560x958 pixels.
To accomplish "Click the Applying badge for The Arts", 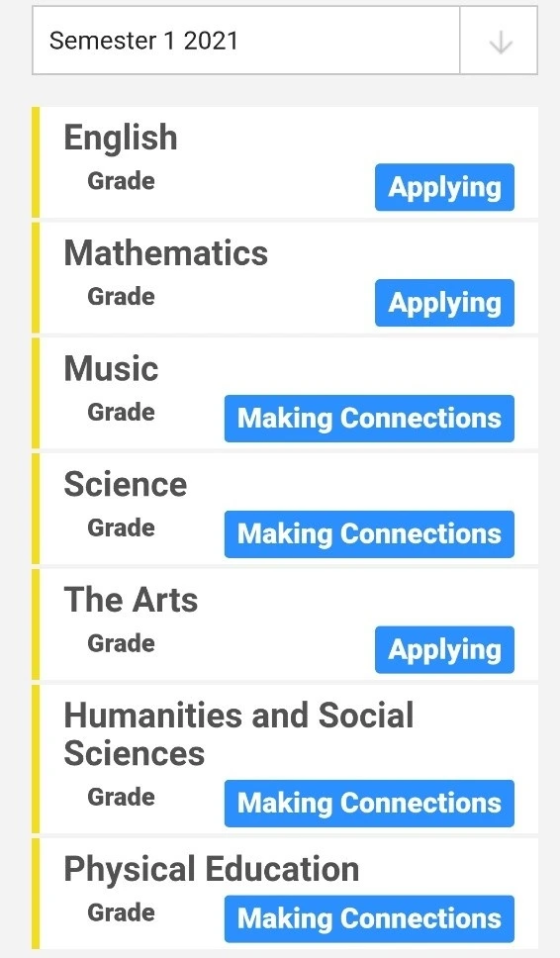I will 444,649.
